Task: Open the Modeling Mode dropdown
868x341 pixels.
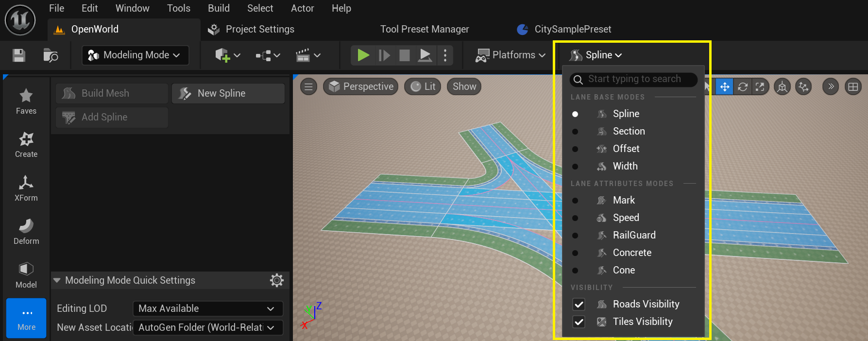Action: point(136,55)
